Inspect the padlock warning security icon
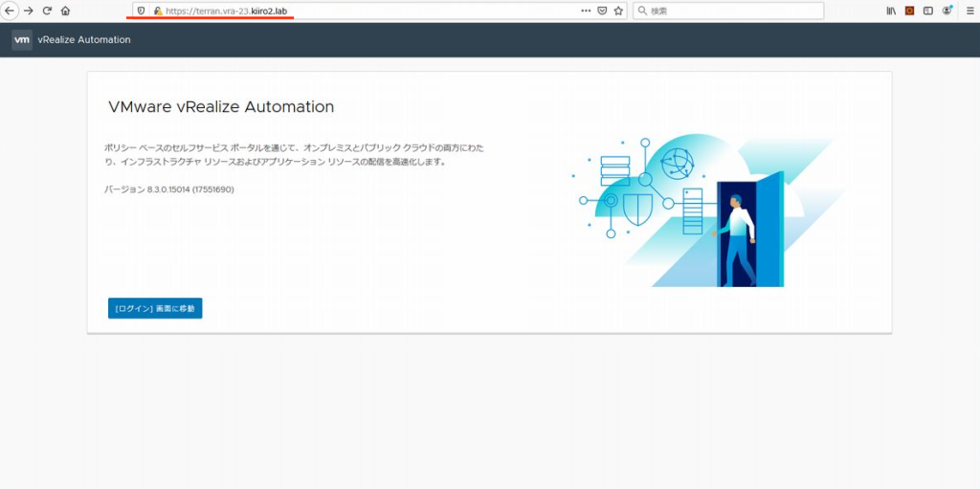Screen dimensions: 980x489 158,11
